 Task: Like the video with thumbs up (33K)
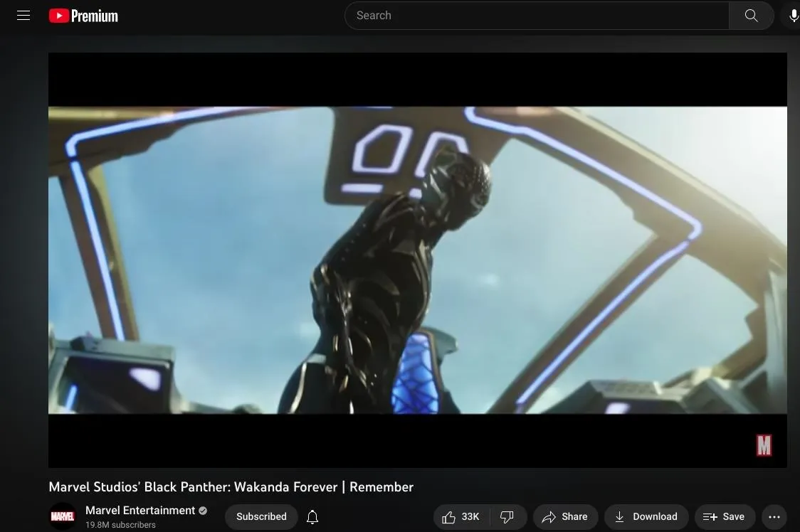pos(461,516)
